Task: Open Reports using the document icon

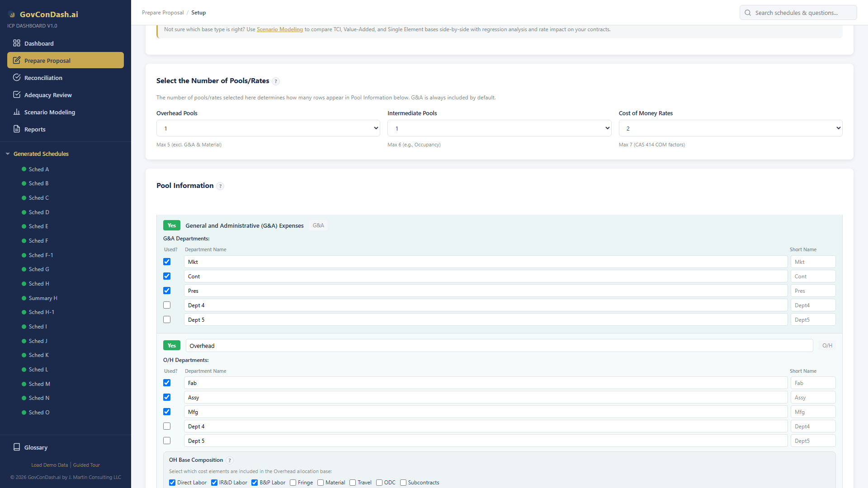Action: [17, 129]
